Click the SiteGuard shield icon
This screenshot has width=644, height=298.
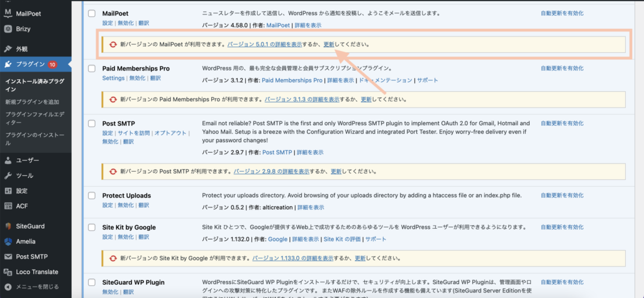pos(8,226)
